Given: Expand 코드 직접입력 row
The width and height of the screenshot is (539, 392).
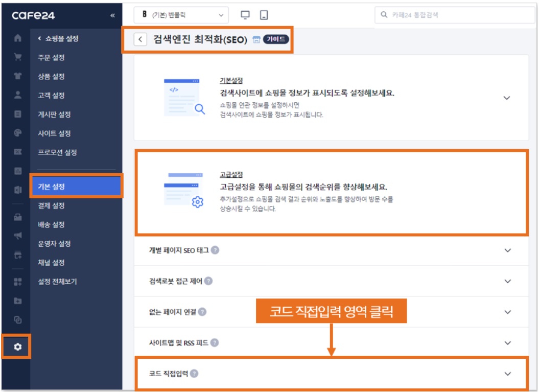Looking at the screenshot, I should (x=508, y=374).
